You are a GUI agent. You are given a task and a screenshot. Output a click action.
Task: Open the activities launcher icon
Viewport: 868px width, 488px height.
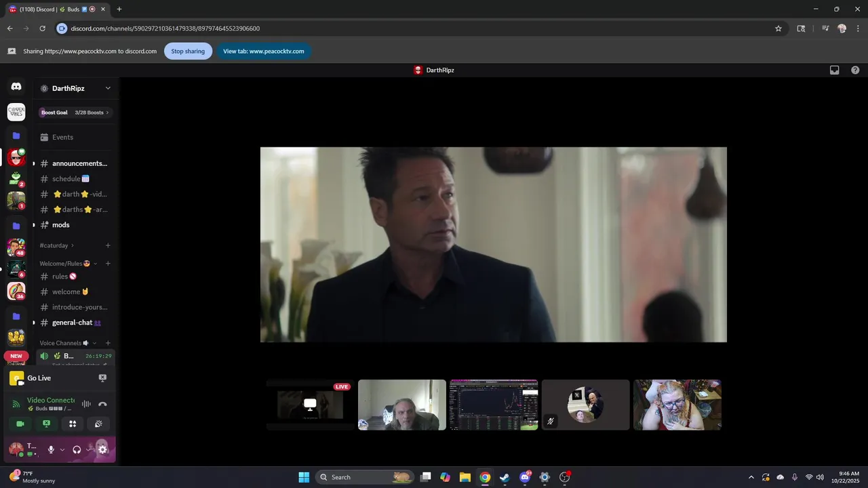[73, 424]
